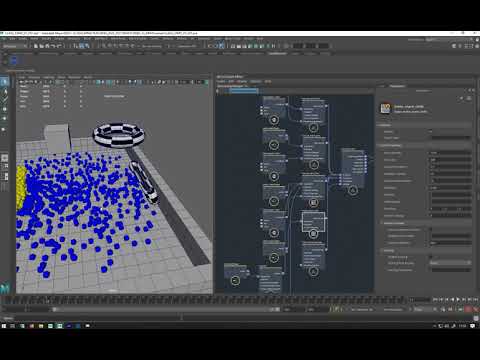Screen dimensions: 480x360
Task: Select the checkered torus in the viewport
Action: click(119, 134)
